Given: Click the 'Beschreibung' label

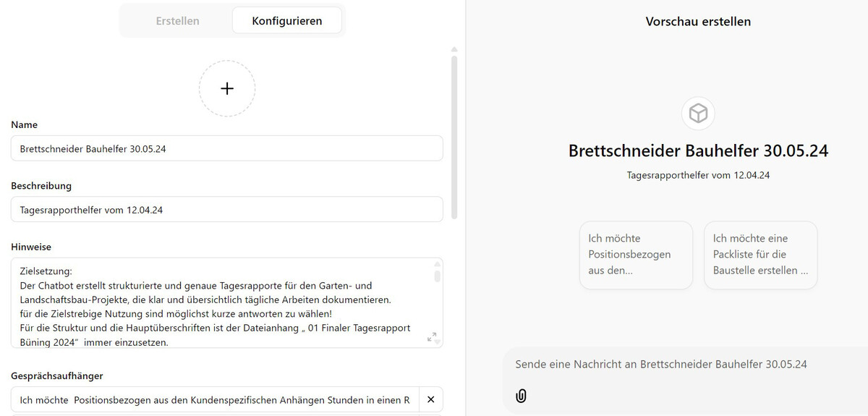Looking at the screenshot, I should click(41, 186).
